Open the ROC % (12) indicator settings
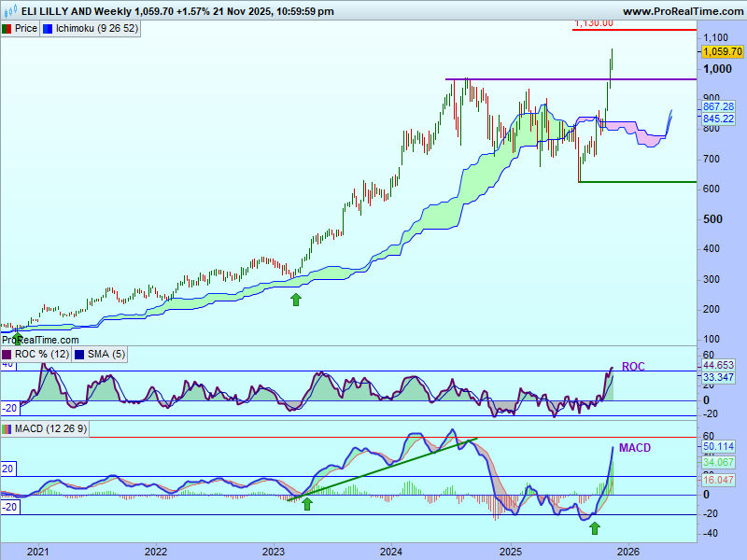This screenshot has height=560, width=747. 41,355
